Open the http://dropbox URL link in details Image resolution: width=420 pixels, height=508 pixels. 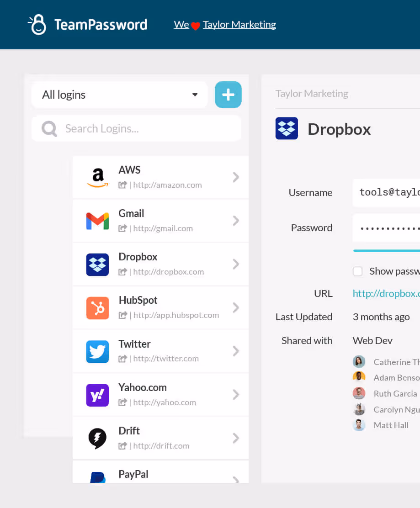click(386, 294)
